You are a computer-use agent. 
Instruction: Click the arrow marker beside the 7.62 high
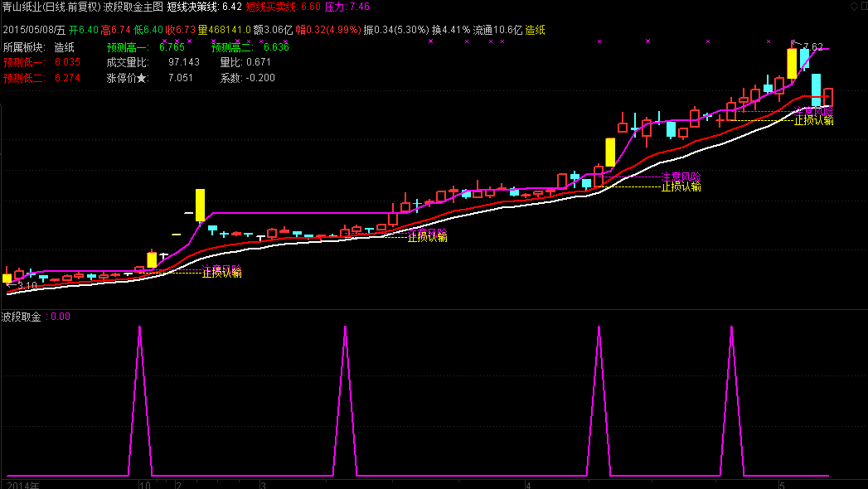(793, 42)
